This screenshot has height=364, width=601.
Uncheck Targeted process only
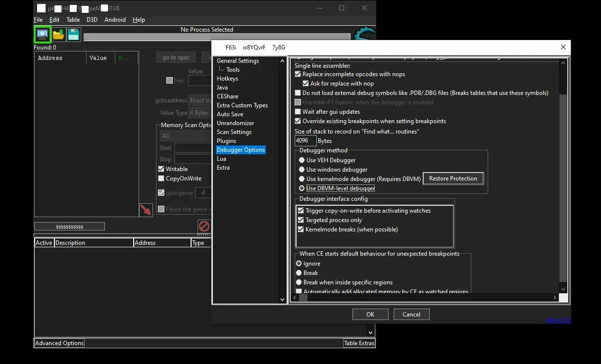[x=301, y=220]
